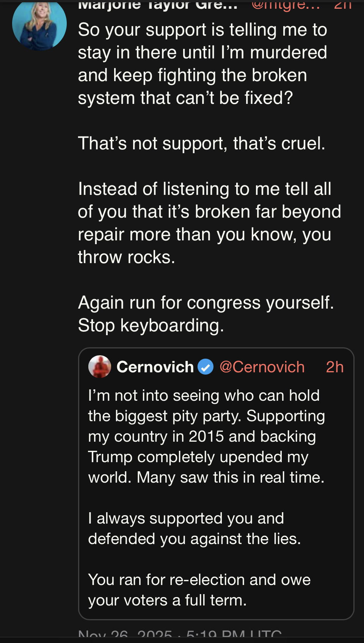Click the main post's 2h timestamp

(x=342, y=5)
